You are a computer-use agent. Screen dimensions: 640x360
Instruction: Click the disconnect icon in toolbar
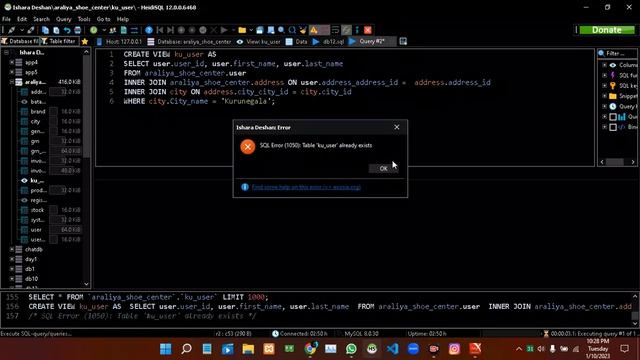(x=31, y=30)
